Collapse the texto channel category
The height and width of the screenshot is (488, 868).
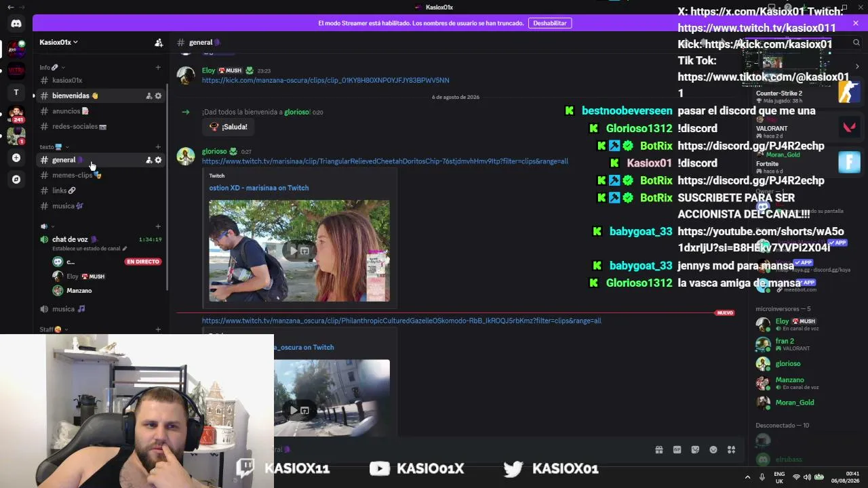54,146
